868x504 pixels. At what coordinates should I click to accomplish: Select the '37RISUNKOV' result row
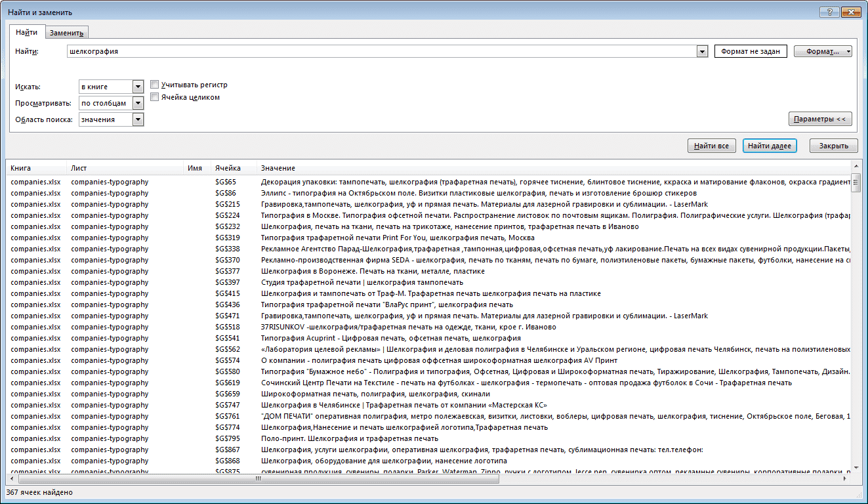pyautogui.click(x=428, y=327)
